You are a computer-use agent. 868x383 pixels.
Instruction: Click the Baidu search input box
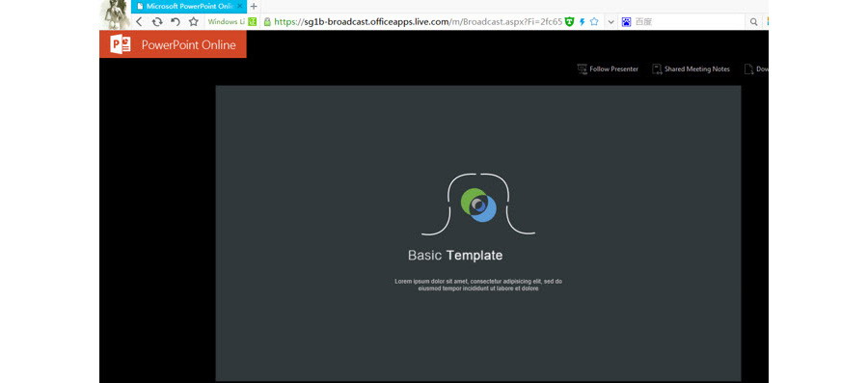click(690, 21)
